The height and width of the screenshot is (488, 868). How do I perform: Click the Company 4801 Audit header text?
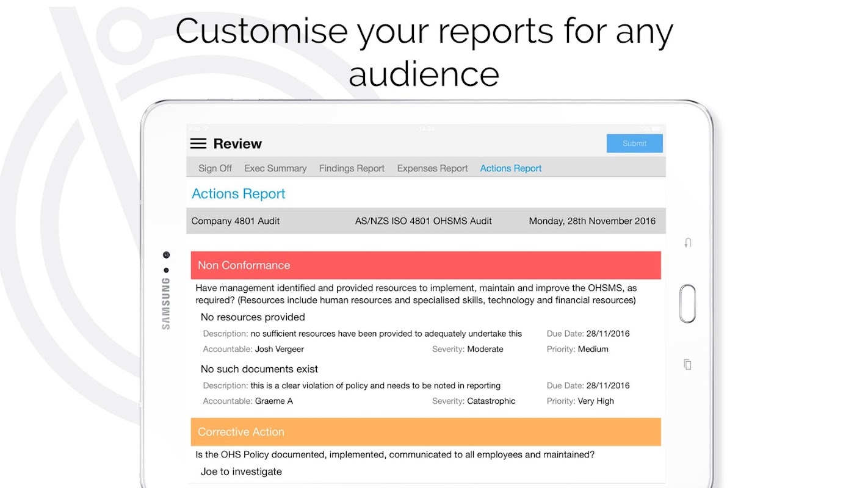[236, 221]
